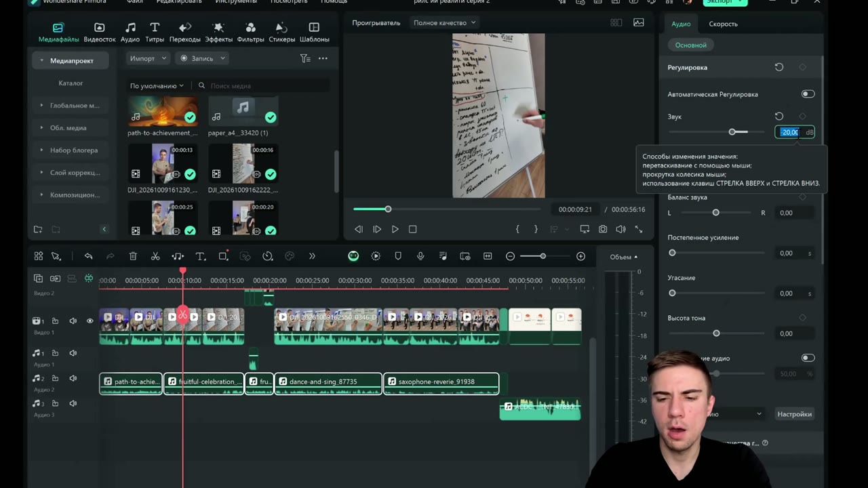Switch to the Аудио tab
The height and width of the screenshot is (488, 868).
click(681, 24)
